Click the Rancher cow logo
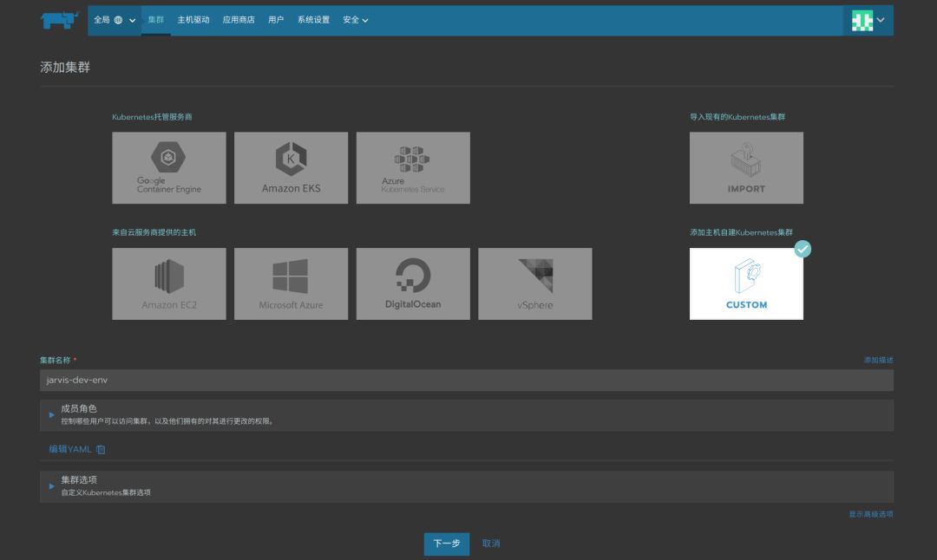Viewport: 937px width, 560px height. [x=59, y=20]
